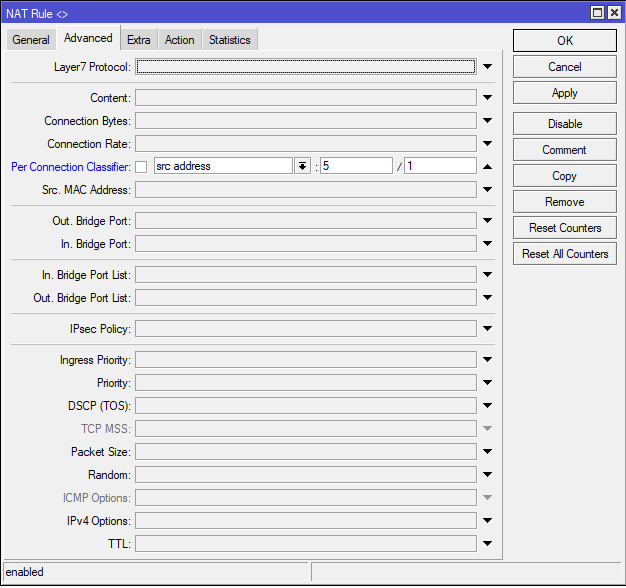Copy the NAT rule

click(x=565, y=176)
